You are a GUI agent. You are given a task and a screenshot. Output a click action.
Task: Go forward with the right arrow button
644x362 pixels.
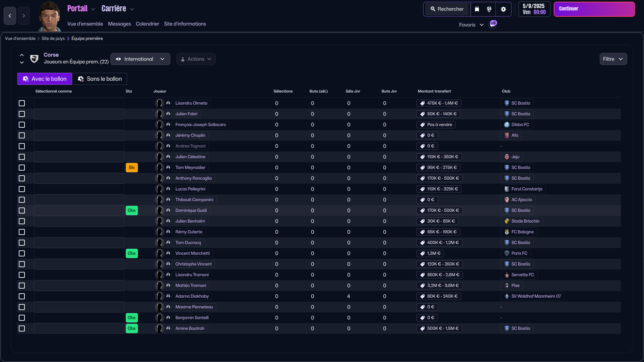click(x=24, y=16)
